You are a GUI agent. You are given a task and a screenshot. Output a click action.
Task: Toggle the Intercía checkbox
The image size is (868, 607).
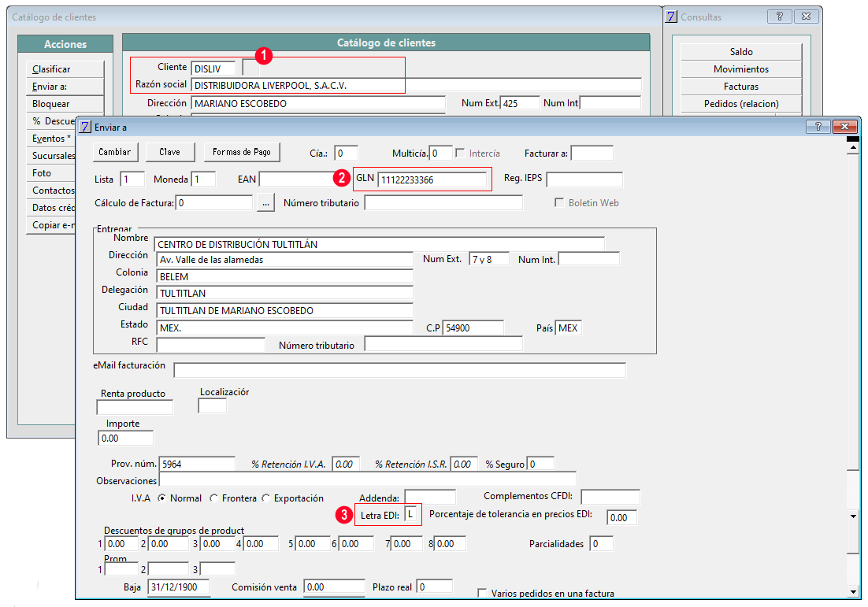(x=460, y=153)
